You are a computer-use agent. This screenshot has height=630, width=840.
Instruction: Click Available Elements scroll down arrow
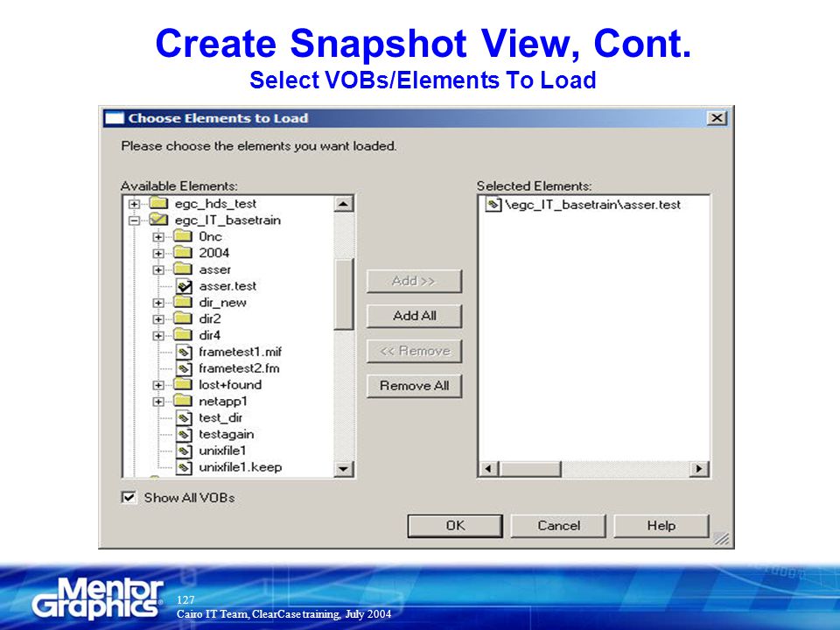343,469
